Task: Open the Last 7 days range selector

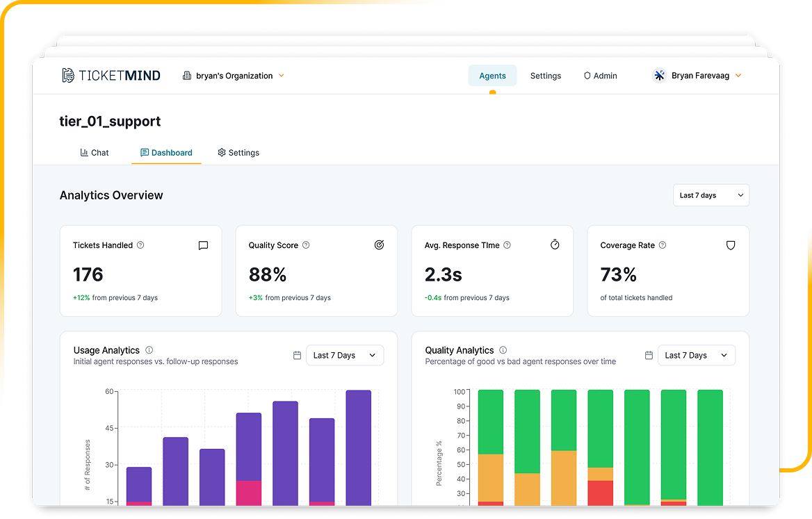Action: (x=710, y=195)
